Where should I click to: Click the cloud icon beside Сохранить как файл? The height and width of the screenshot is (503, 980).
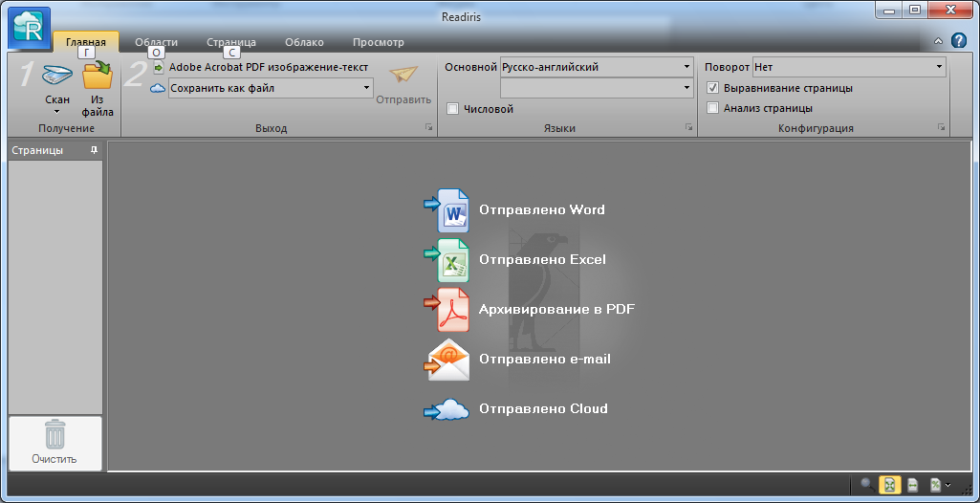pos(158,88)
